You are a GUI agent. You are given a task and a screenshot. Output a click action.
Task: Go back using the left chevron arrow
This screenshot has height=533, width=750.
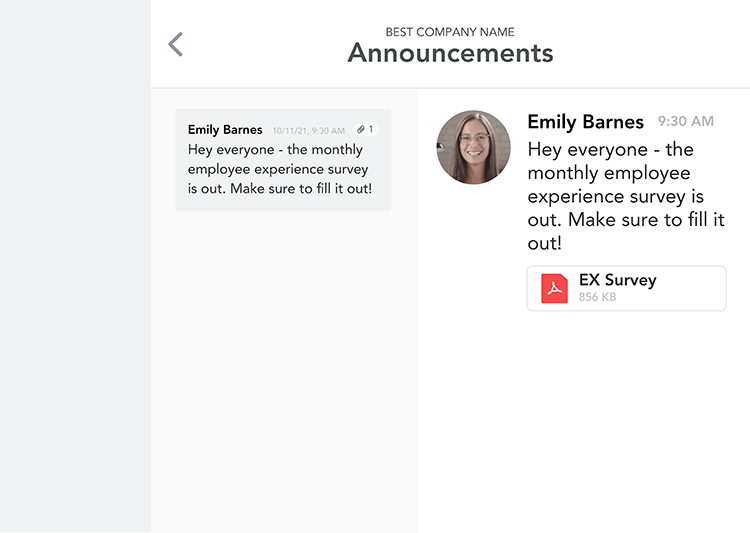(176, 44)
